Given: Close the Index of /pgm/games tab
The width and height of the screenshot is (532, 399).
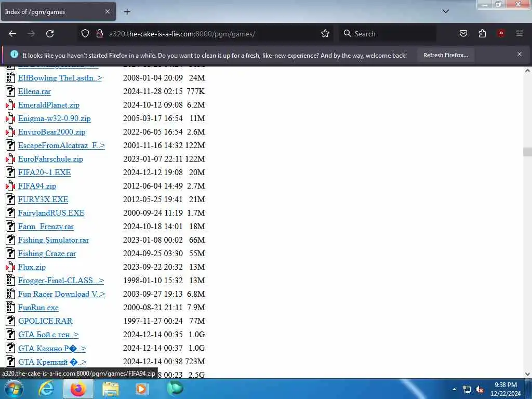Looking at the screenshot, I should coord(107,11).
